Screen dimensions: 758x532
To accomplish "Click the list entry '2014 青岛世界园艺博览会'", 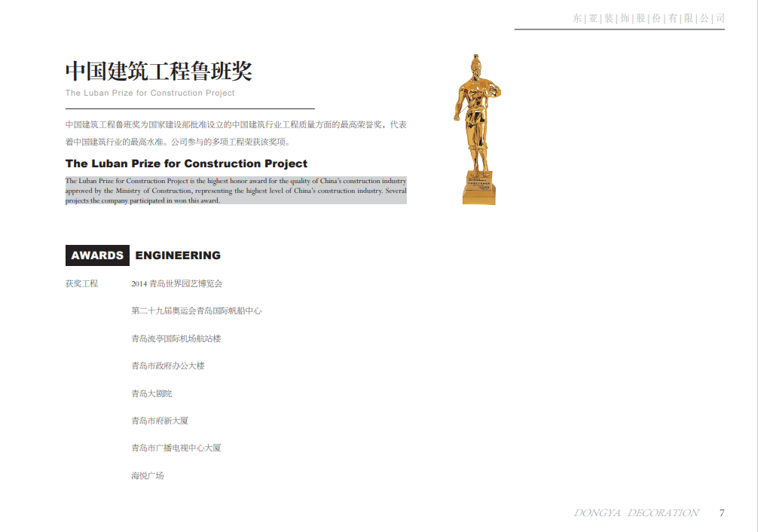I will pyautogui.click(x=177, y=284).
